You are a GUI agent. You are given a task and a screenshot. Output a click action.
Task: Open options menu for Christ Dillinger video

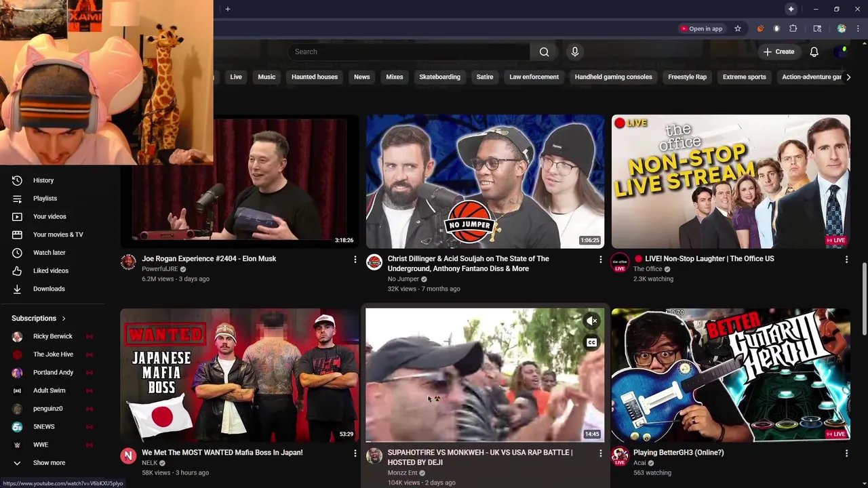(600, 260)
